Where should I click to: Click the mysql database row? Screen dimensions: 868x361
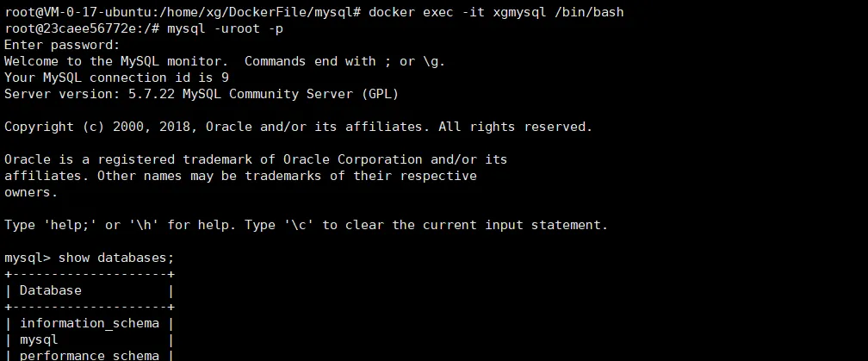point(90,340)
